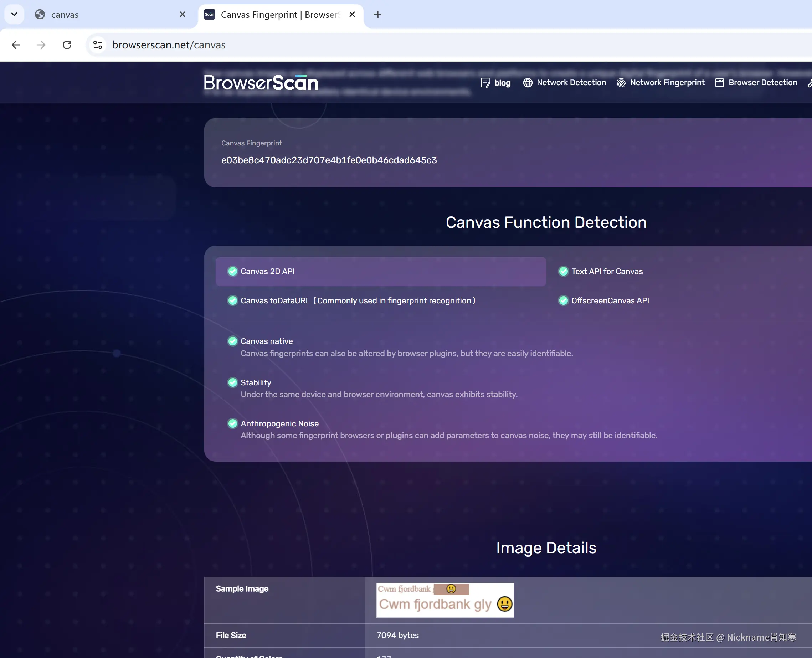The image size is (812, 658).
Task: Reload the browserscan page
Action: pos(67,45)
